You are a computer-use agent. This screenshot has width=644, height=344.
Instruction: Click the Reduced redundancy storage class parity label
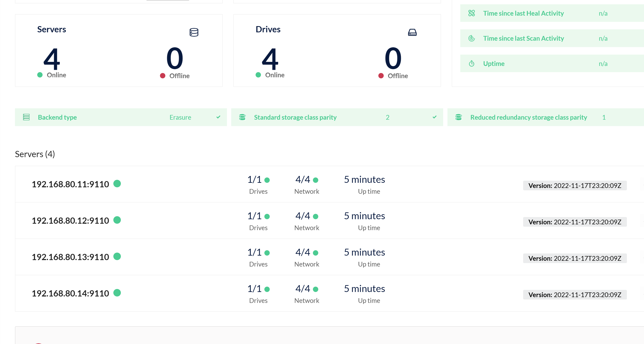[x=529, y=117]
